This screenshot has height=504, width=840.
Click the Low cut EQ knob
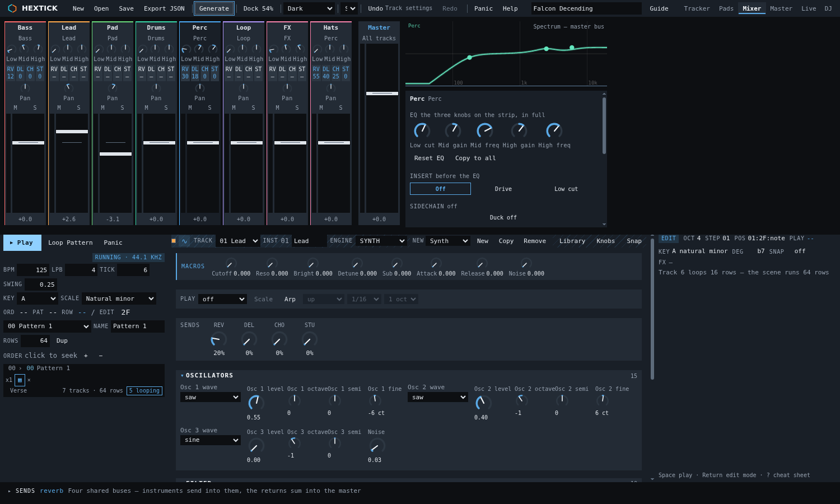[x=422, y=130]
